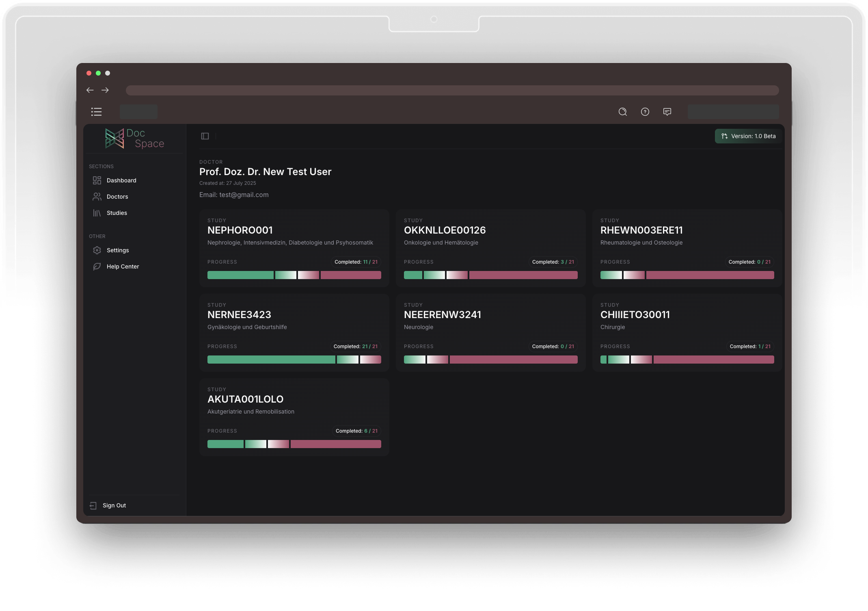Go to the Doctors section
The image size is (868, 611).
pos(117,197)
